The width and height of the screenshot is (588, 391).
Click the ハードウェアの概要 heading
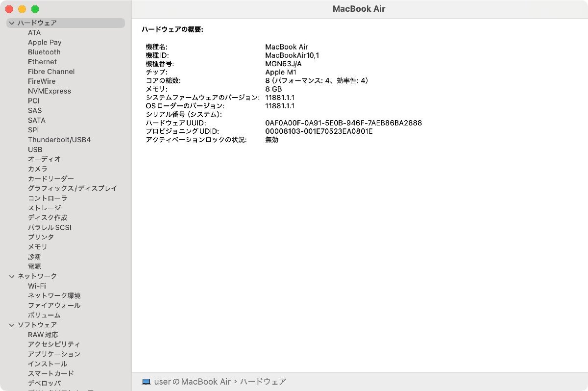(172, 29)
